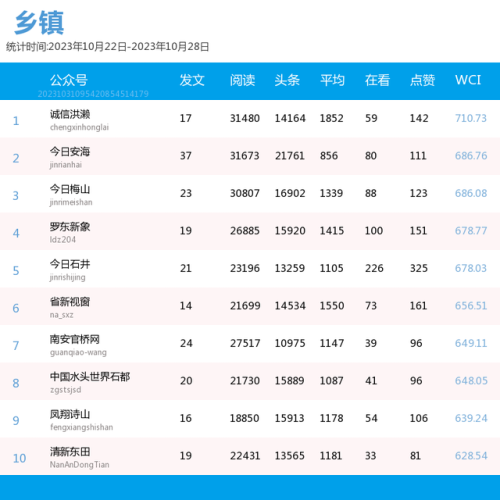Select account name 今日安海
The image size is (500, 500).
[70, 152]
